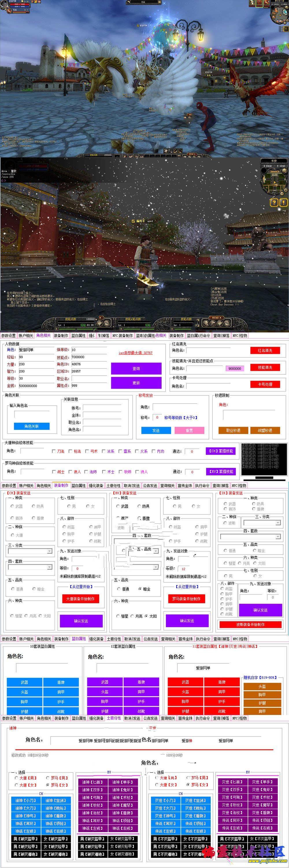Tick the 战士 checkbox under 罗马种族修炼技能
The width and height of the screenshot is (289, 868).
54,472
